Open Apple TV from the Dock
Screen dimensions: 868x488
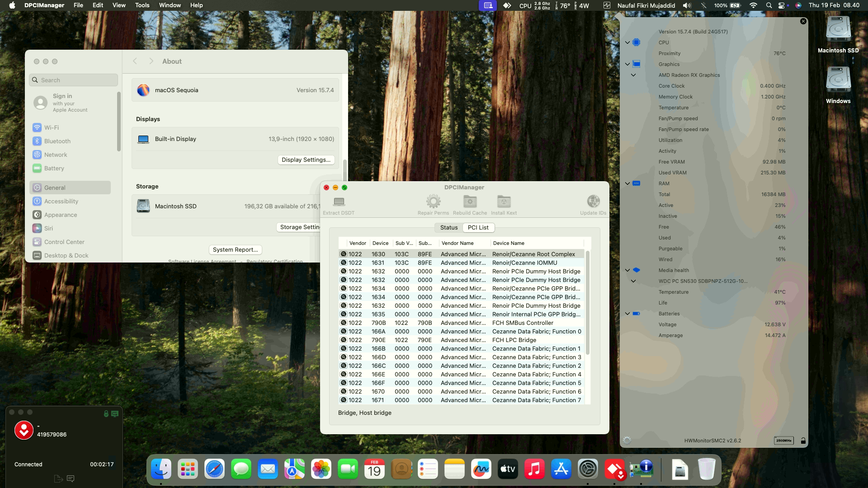tap(508, 469)
